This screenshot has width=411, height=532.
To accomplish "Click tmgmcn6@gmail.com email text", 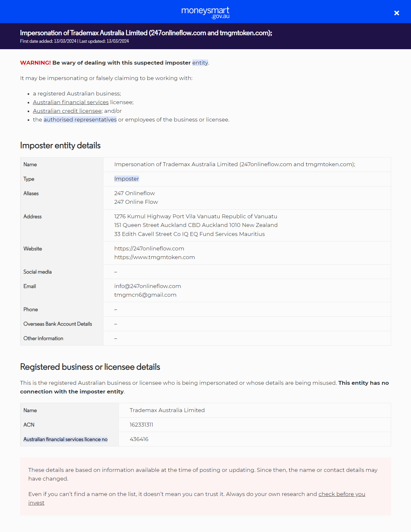I will pyautogui.click(x=145, y=295).
